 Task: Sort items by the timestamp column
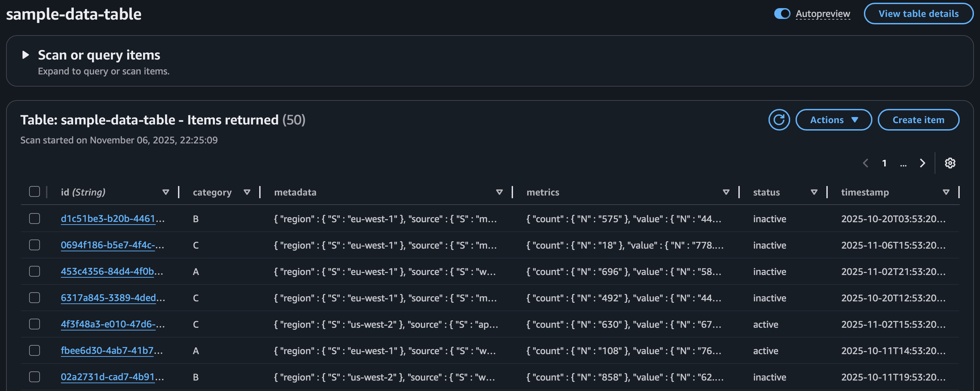(x=946, y=192)
